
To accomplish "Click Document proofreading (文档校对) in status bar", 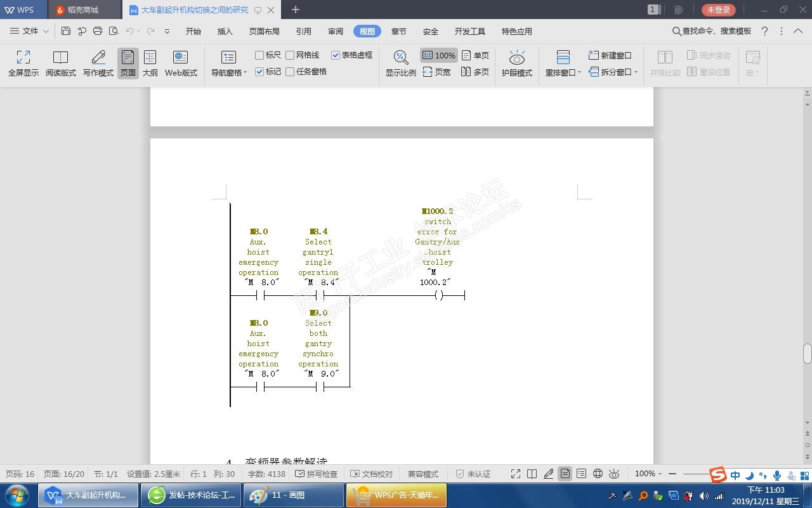I will [x=371, y=474].
